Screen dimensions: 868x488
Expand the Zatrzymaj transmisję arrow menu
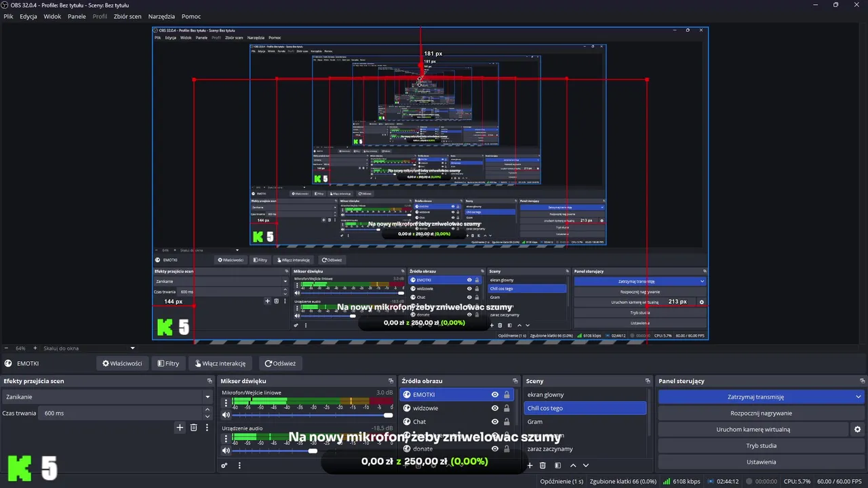tap(859, 397)
